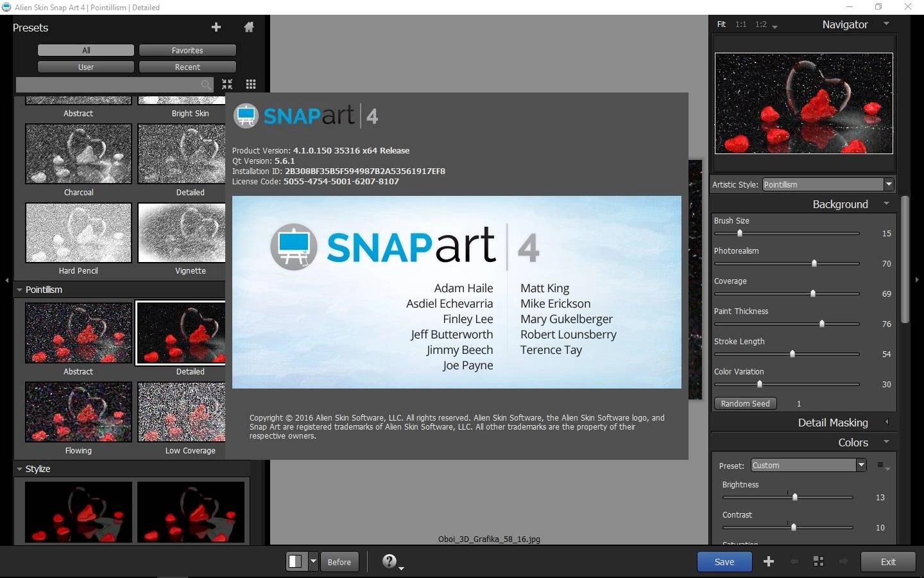Select the Pointillism Abstract preset thumbnail

(x=78, y=333)
